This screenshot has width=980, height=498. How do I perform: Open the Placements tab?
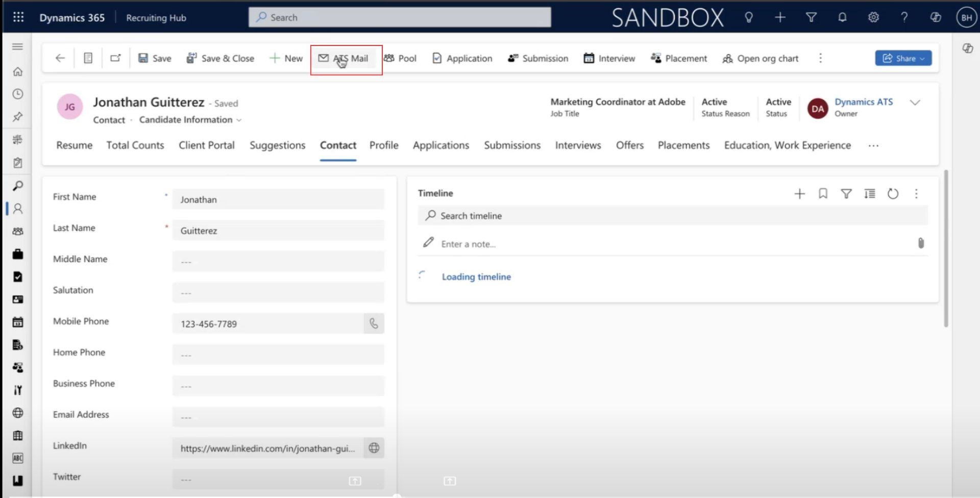click(684, 146)
